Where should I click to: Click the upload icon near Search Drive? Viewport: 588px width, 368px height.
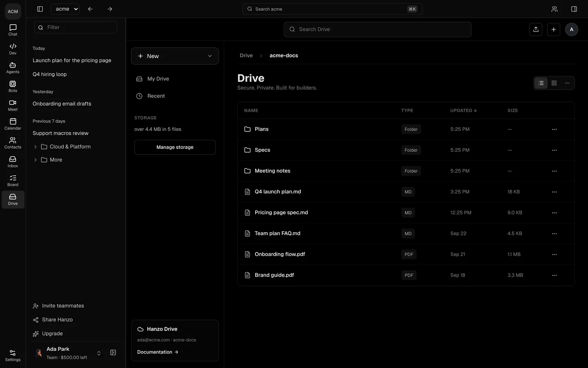coord(536,29)
